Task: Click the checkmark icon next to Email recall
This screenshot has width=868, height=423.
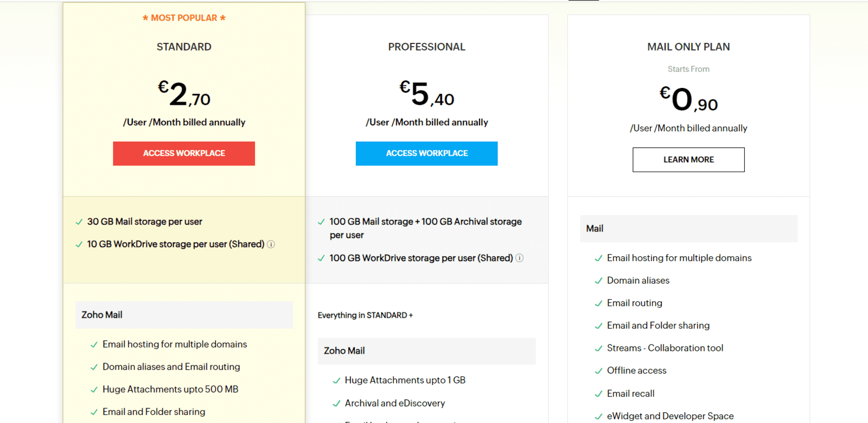Action: point(598,394)
